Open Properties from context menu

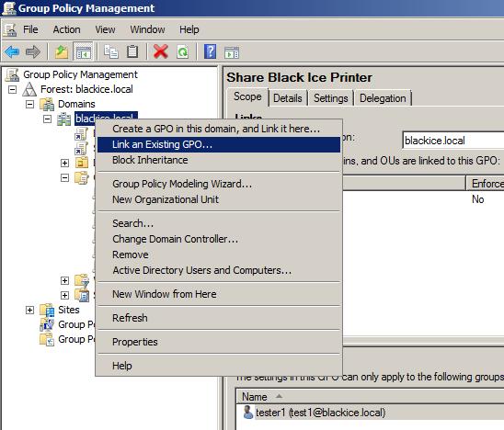point(219,342)
